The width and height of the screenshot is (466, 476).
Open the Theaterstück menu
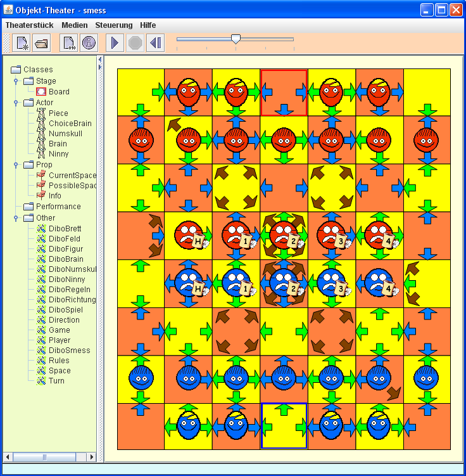click(x=29, y=25)
